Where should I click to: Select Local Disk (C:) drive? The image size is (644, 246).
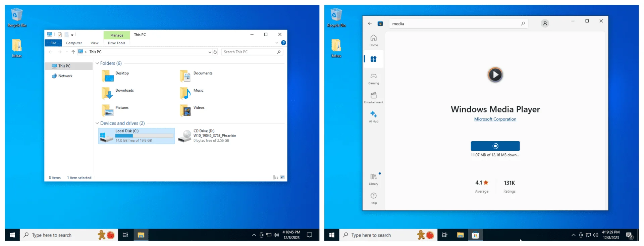137,136
